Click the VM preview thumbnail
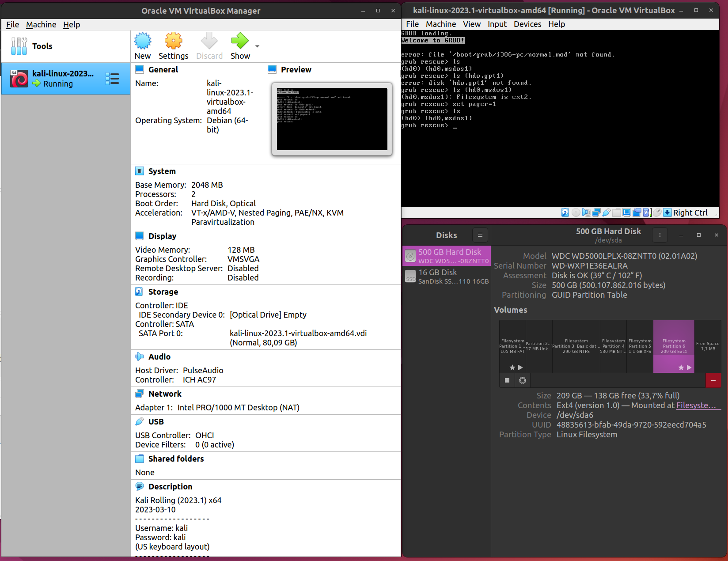The width and height of the screenshot is (728, 561). click(x=332, y=119)
